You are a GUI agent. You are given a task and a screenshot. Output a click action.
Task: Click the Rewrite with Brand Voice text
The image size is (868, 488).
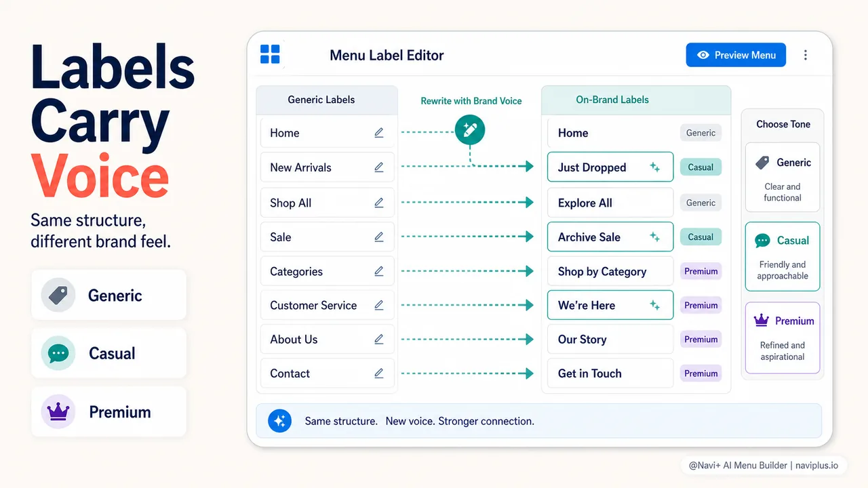pos(471,101)
